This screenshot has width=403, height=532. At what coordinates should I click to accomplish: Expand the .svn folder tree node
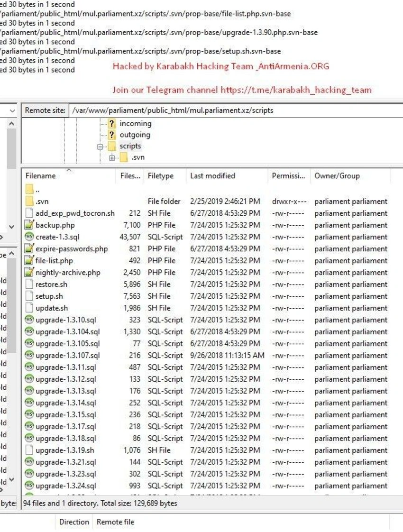(x=111, y=158)
